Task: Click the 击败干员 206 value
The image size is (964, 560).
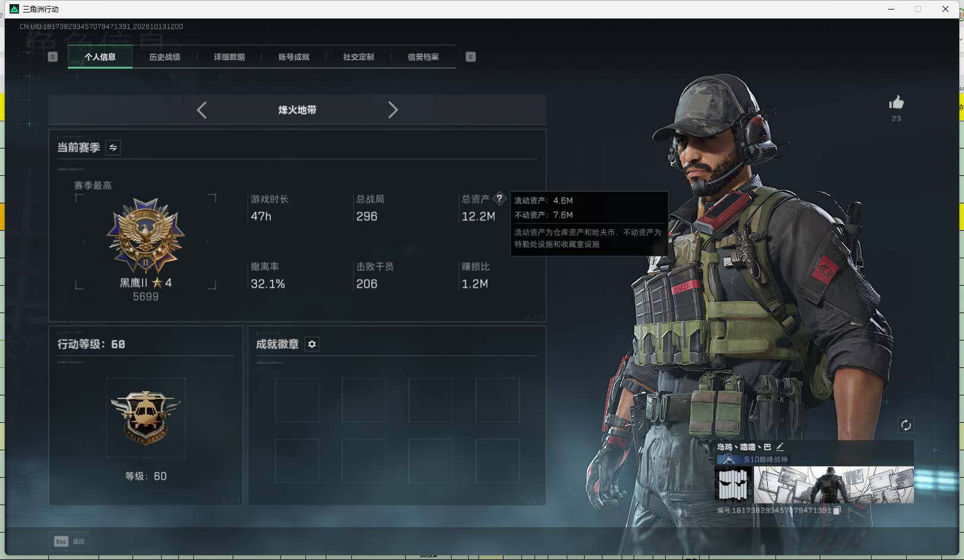Action: coord(366,284)
